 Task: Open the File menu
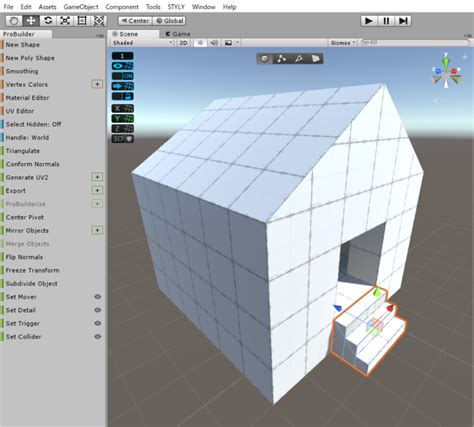click(8, 7)
